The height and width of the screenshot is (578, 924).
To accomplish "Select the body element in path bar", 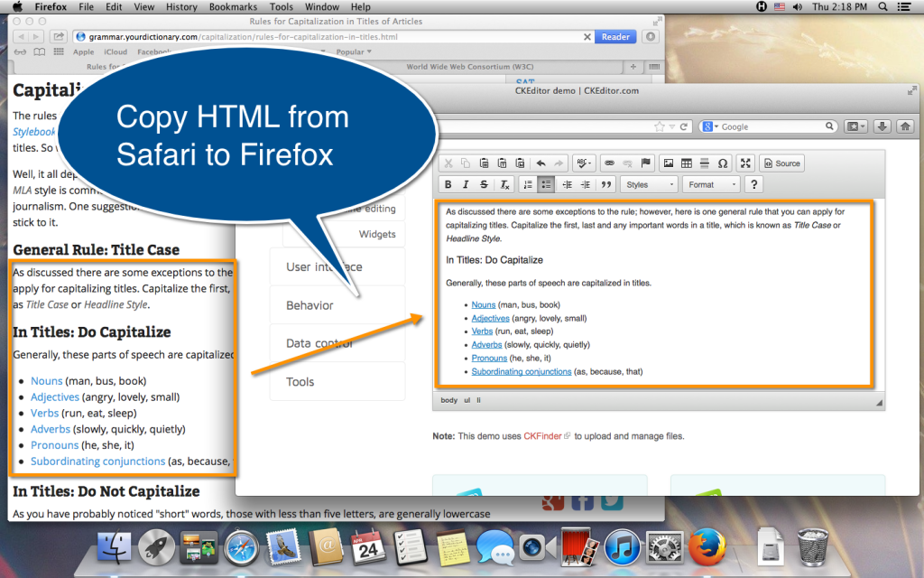I will [x=449, y=400].
